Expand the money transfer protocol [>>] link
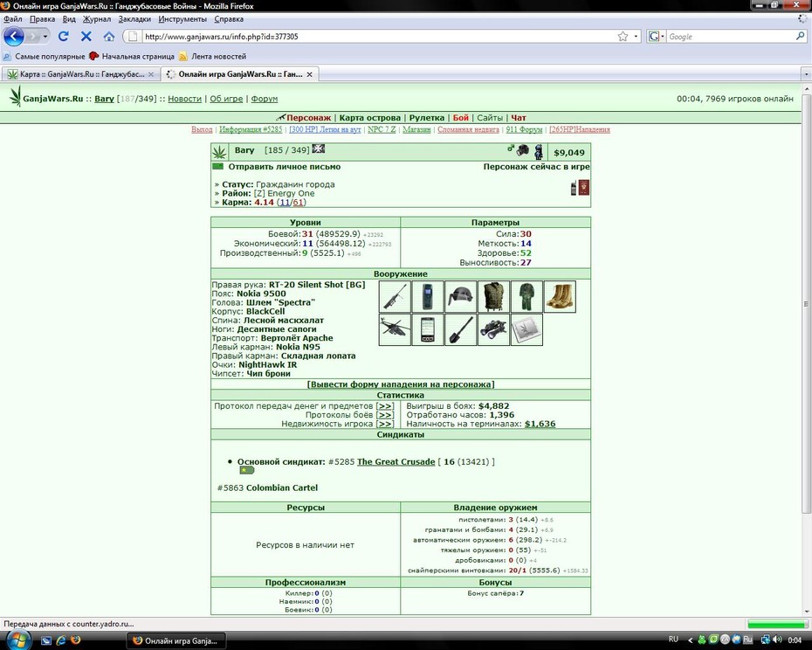Viewport: 812px width, 650px height. [x=385, y=406]
